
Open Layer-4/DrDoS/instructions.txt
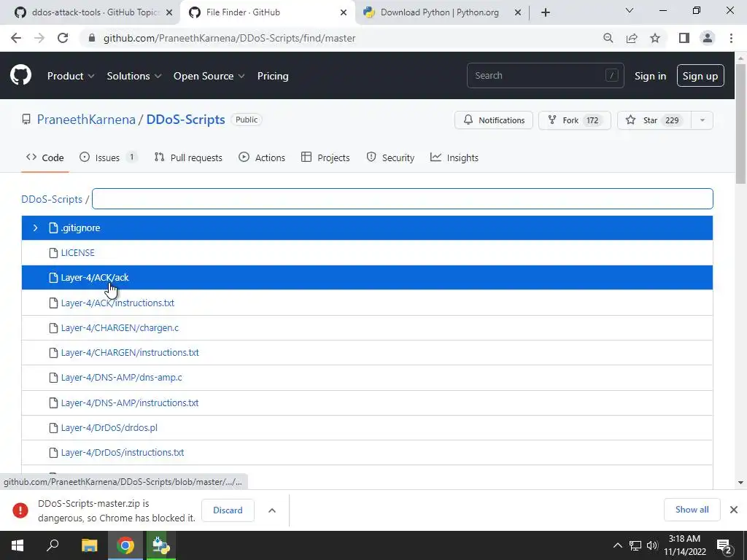pos(123,452)
